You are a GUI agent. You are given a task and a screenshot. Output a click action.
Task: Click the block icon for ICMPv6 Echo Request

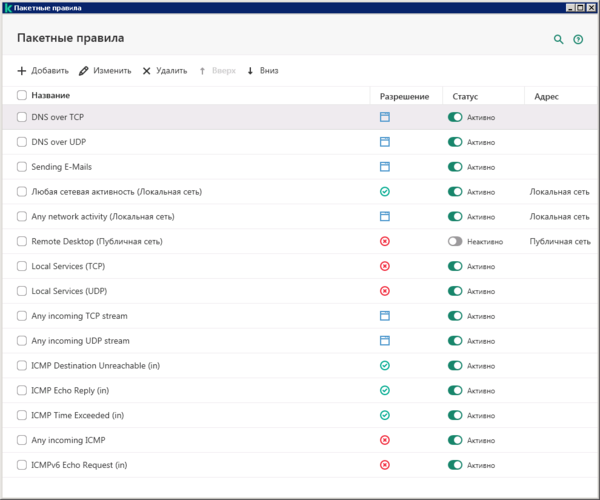coord(385,465)
